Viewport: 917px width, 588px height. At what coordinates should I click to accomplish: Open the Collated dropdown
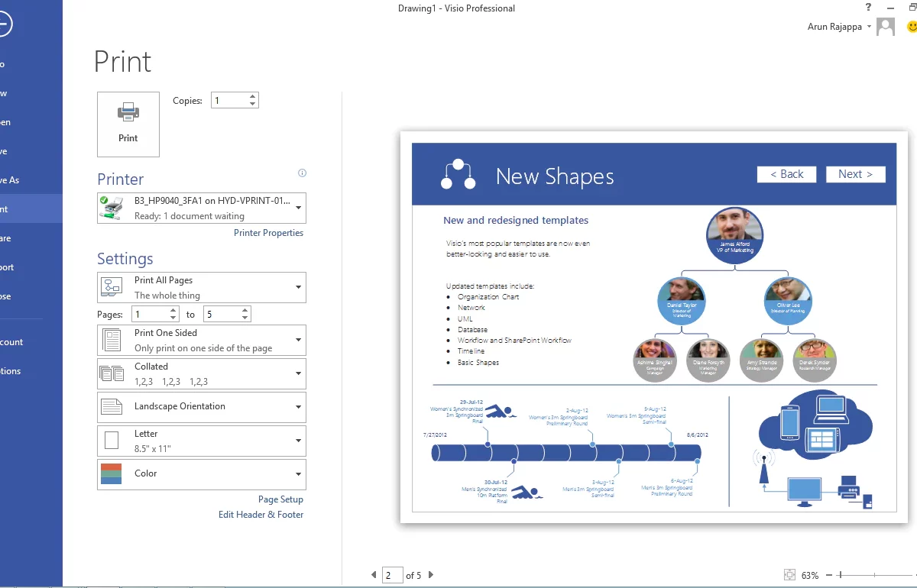(202, 373)
